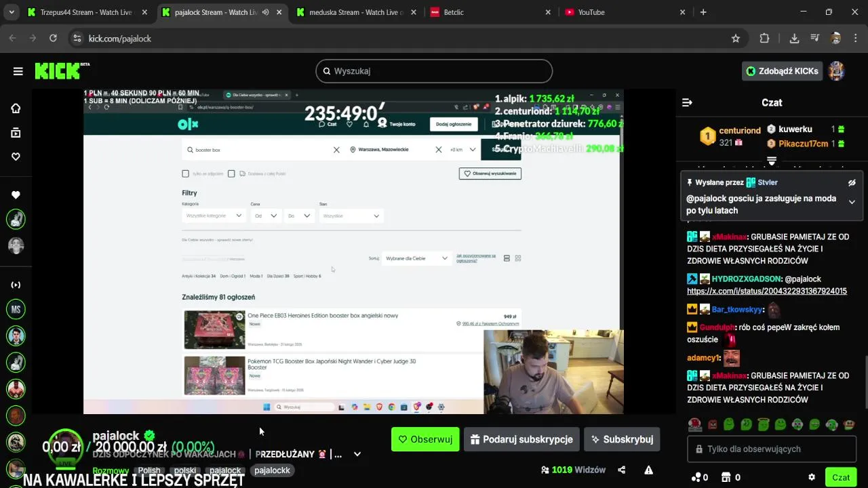The width and height of the screenshot is (868, 488).
Task: Click the adamcy1 username in the chat
Action: [703, 357]
